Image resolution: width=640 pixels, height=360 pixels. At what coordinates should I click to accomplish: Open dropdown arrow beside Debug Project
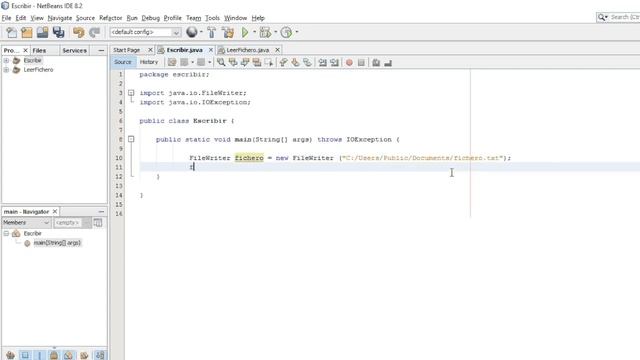coord(276,32)
